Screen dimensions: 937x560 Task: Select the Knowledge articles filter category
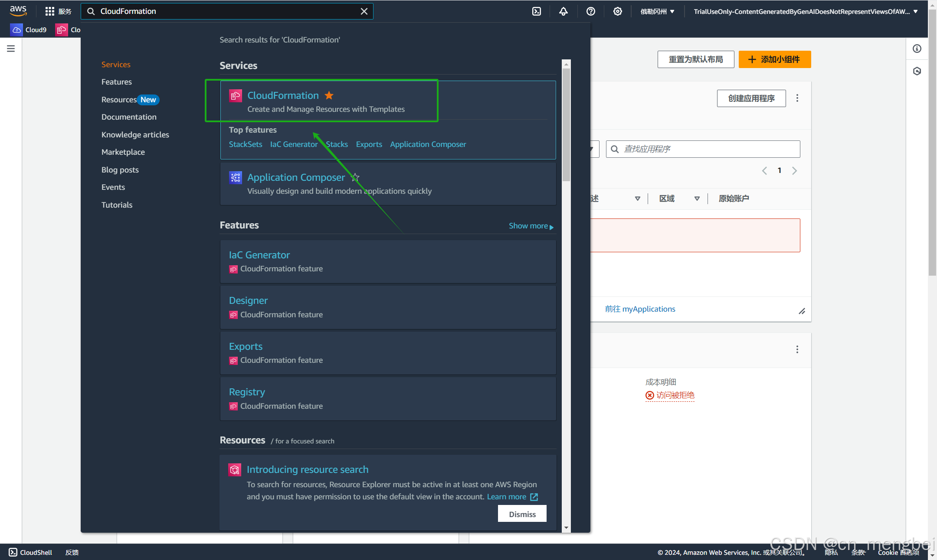click(135, 135)
